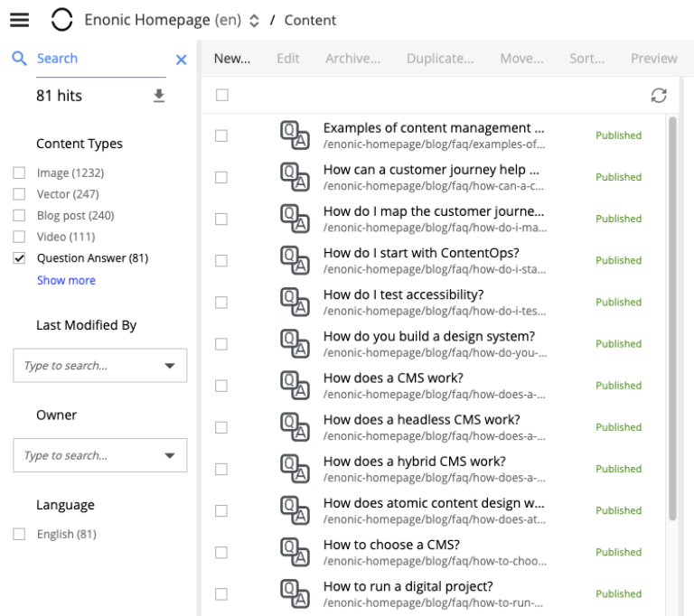Download search results with export icon
The height and width of the screenshot is (616, 694).
[x=159, y=96]
